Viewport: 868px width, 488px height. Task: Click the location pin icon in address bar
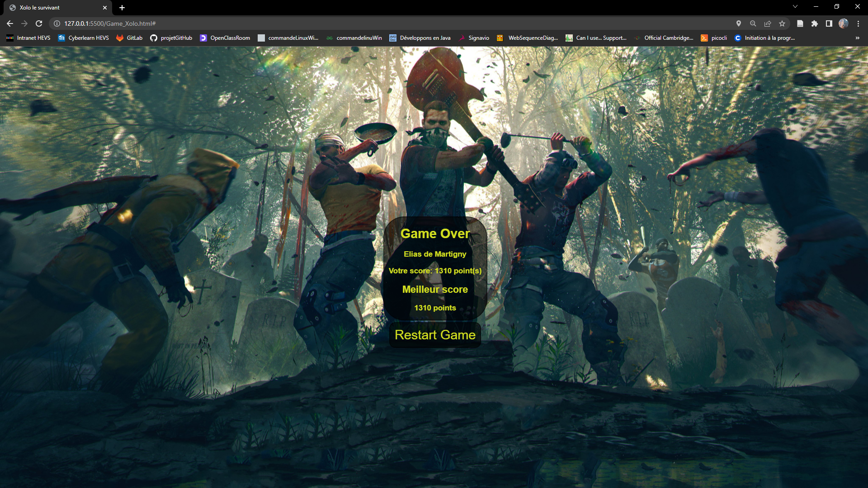(739, 23)
